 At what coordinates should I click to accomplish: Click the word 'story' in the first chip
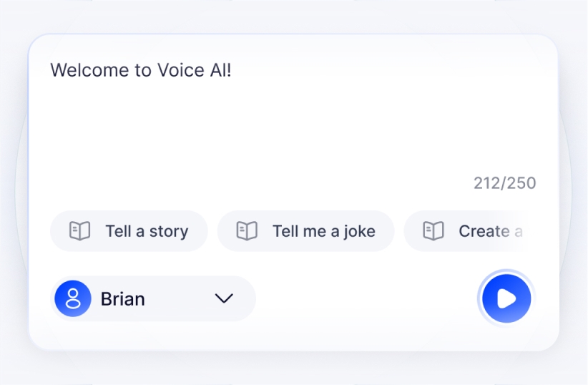tap(168, 231)
